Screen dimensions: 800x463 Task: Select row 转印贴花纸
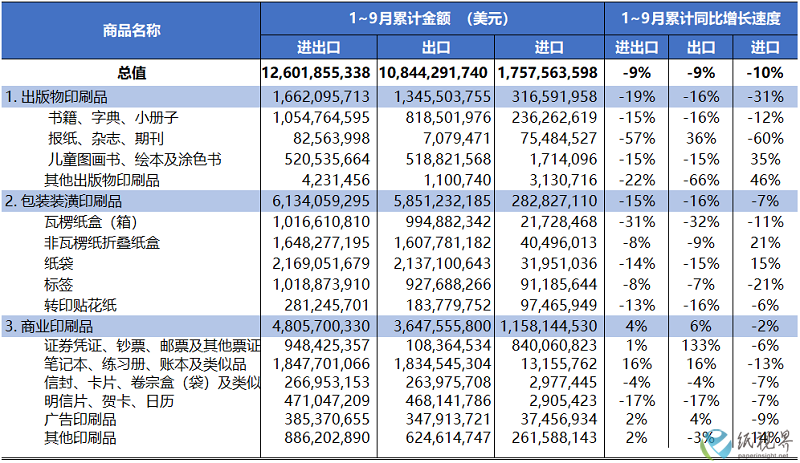tap(80, 306)
